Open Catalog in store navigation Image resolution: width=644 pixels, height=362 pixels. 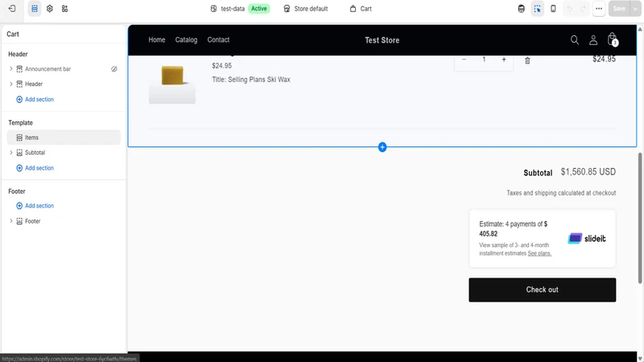point(186,39)
